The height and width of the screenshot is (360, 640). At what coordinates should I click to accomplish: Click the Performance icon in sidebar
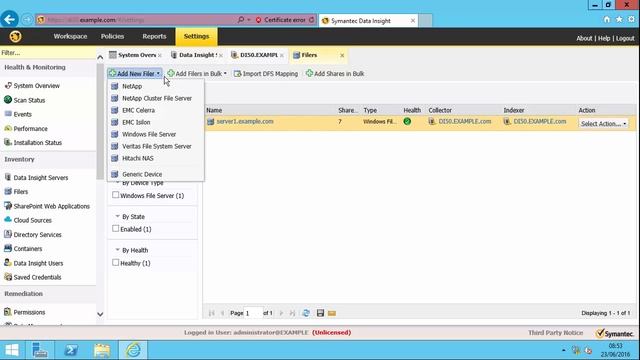click(8, 128)
